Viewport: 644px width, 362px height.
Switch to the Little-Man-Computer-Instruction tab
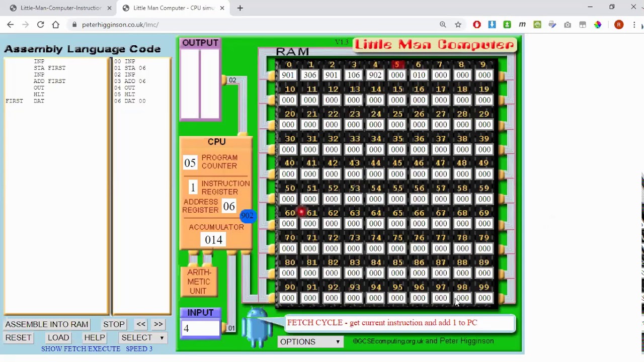60,8
